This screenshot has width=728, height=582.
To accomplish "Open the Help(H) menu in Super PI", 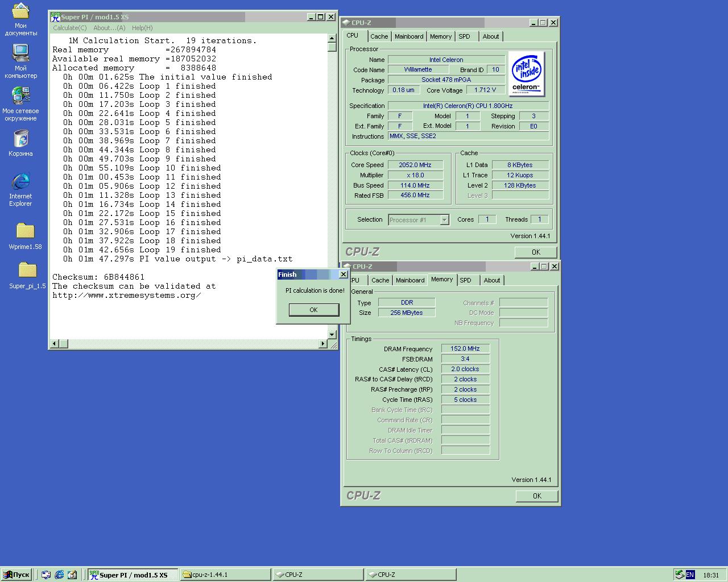I will point(142,28).
